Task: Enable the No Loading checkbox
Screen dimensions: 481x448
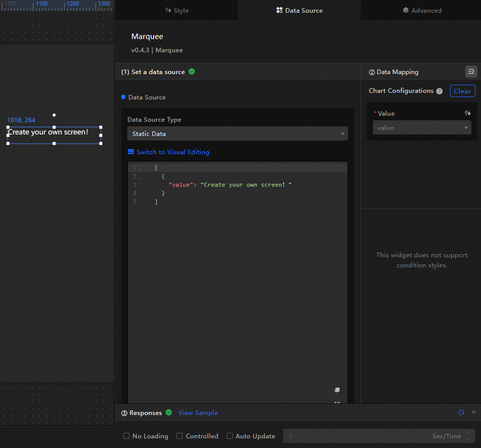Action: (126, 436)
